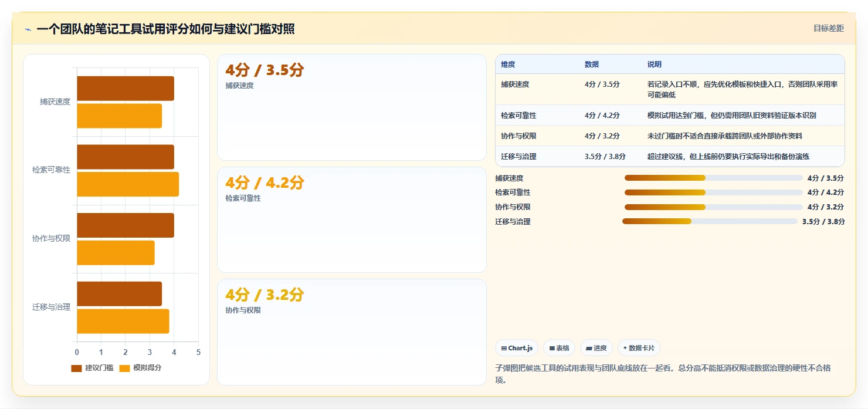Click the 子弹图 description paragraph
The image size is (868, 409).
[663, 374]
